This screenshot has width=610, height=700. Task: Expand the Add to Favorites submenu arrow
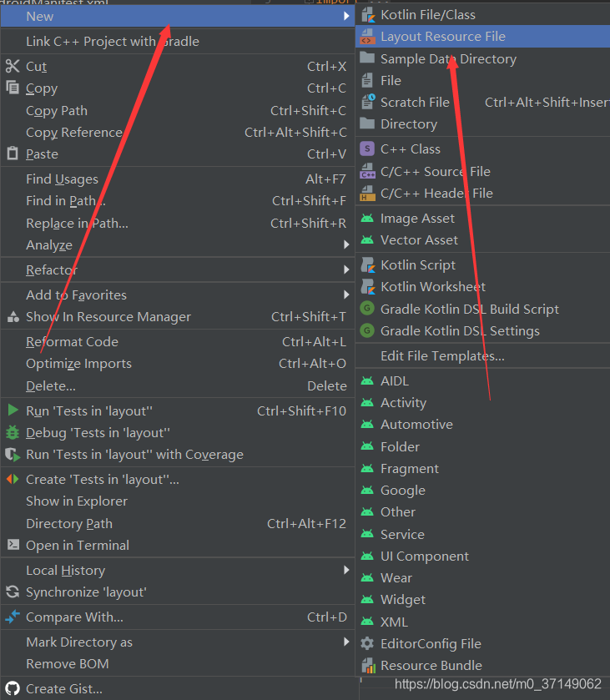pos(346,295)
